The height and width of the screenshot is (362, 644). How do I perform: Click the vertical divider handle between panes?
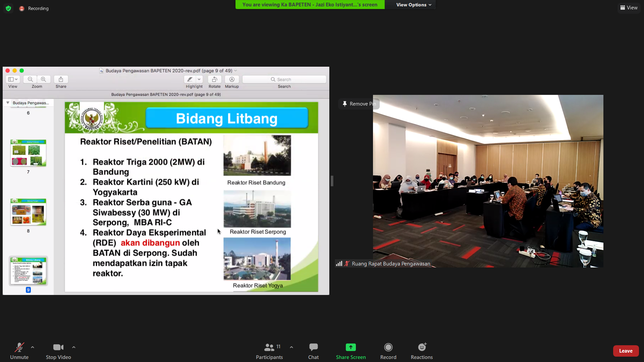pyautogui.click(x=332, y=181)
